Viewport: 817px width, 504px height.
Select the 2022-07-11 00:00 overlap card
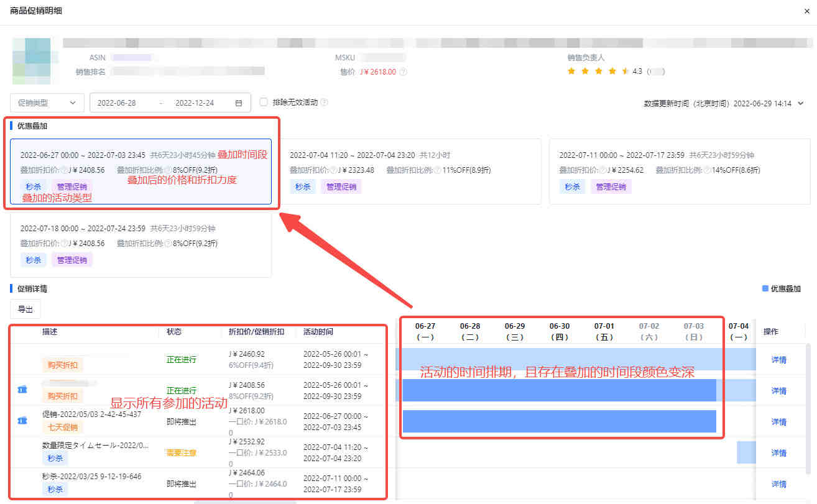tap(680, 172)
